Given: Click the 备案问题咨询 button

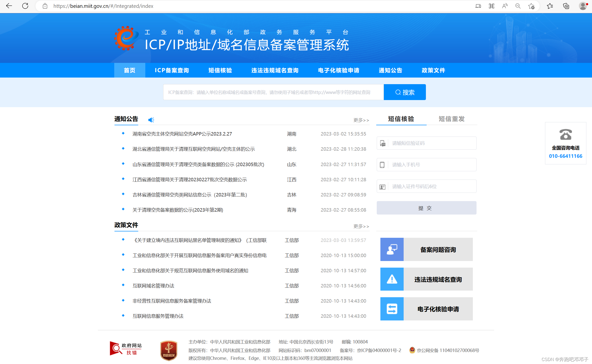Looking at the screenshot, I should click(x=426, y=249).
